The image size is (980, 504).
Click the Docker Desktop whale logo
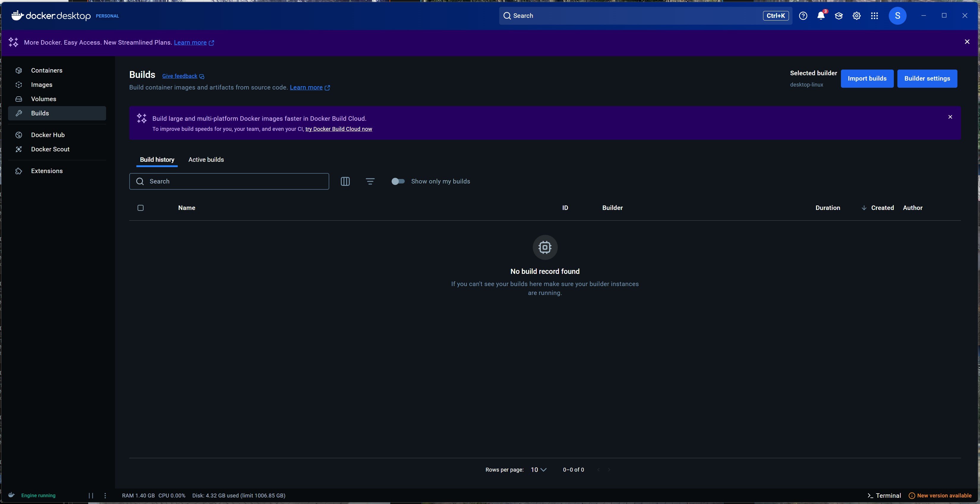point(18,15)
